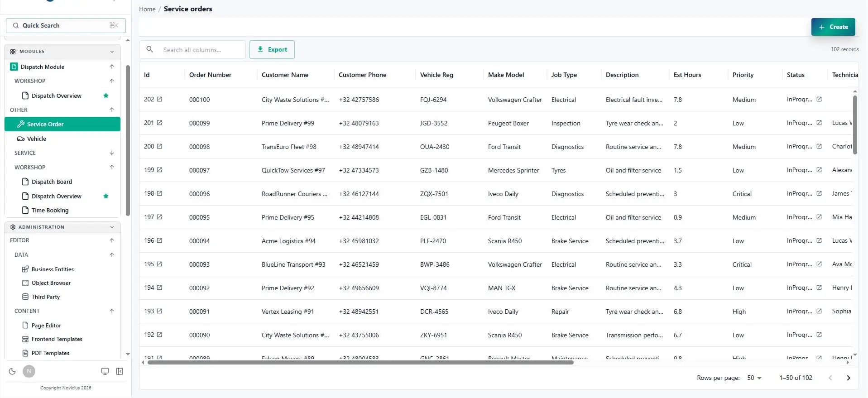This screenshot has width=868, height=398.
Task: Open status link icon for order 000090
Action: [x=819, y=335]
